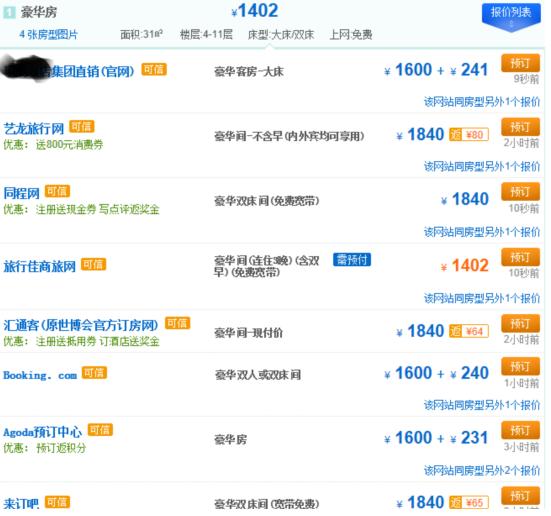This screenshot has width=551, height=516.
Task: Click promotion text 注册送现金券 写点评返奖金
Action: (x=97, y=209)
